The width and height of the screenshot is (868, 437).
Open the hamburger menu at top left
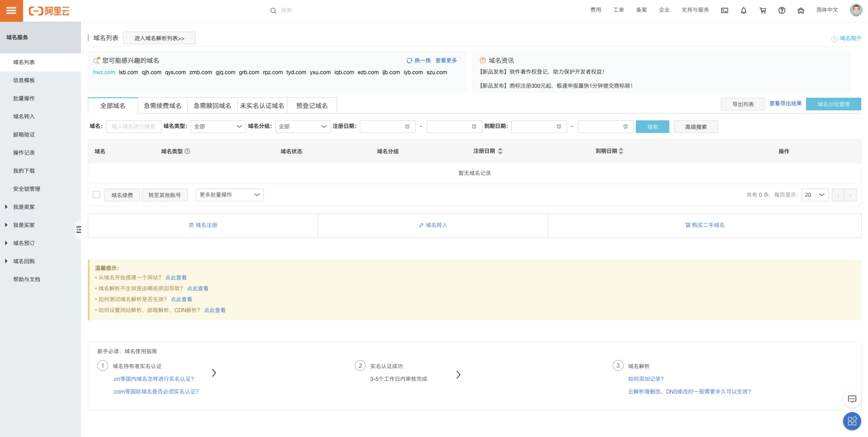tap(11, 10)
